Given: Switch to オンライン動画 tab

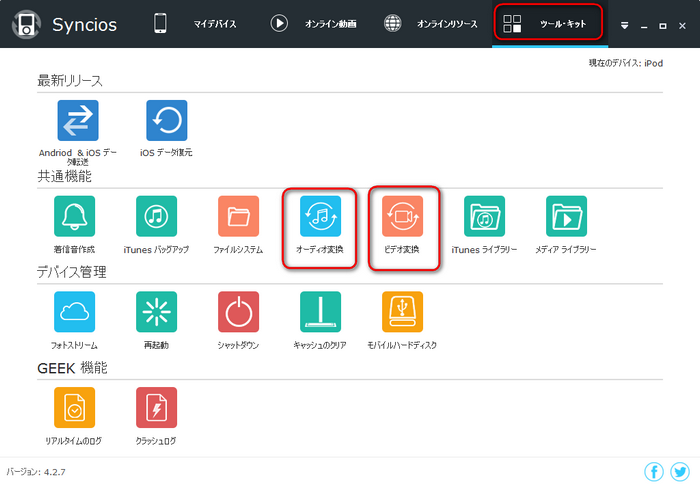Looking at the screenshot, I should point(313,24).
